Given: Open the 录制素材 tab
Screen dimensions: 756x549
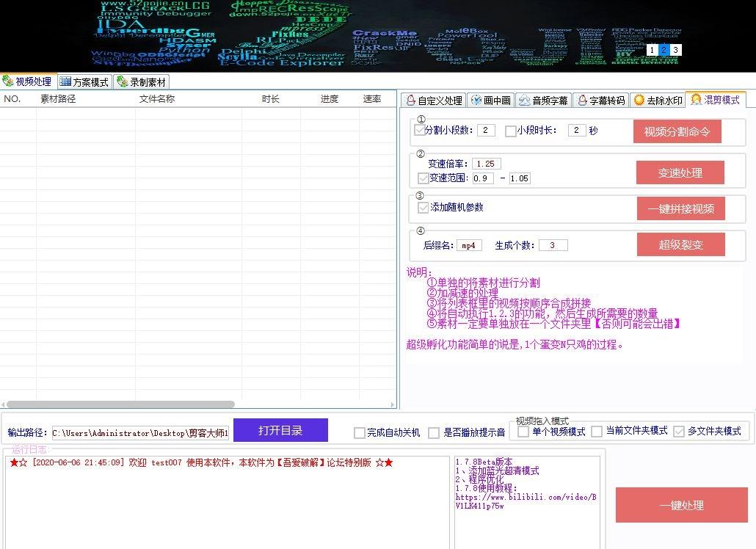Looking at the screenshot, I should click(142, 82).
